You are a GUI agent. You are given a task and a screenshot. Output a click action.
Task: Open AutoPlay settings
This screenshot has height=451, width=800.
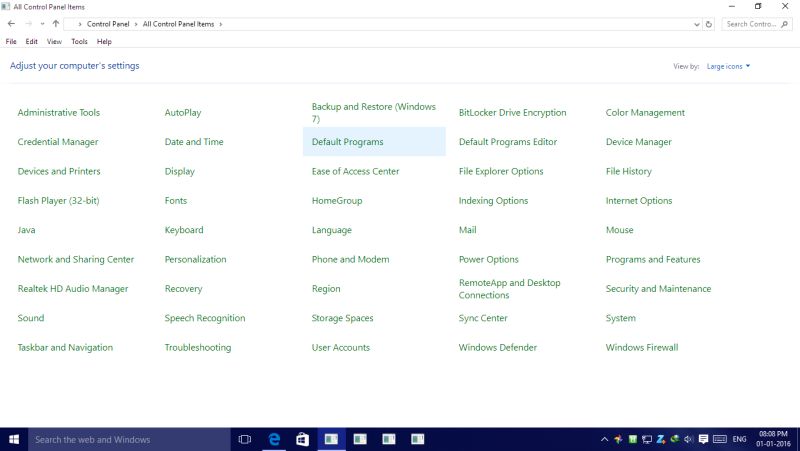(x=183, y=113)
